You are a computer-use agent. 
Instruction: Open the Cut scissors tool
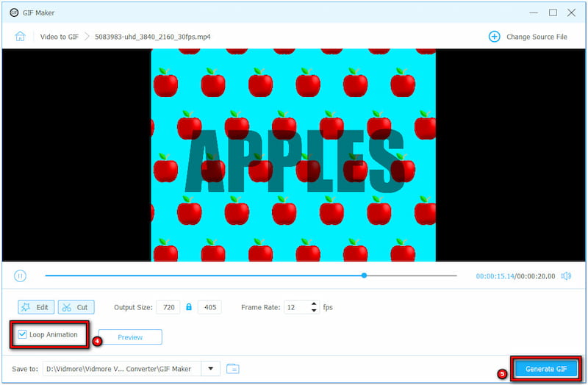tap(76, 307)
